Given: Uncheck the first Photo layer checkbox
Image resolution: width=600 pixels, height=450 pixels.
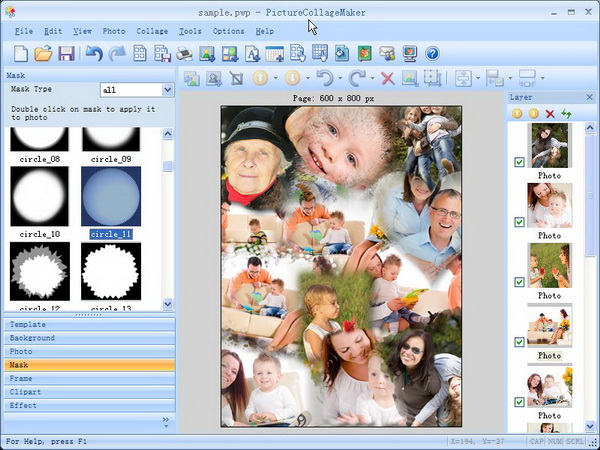Looking at the screenshot, I should tap(519, 162).
